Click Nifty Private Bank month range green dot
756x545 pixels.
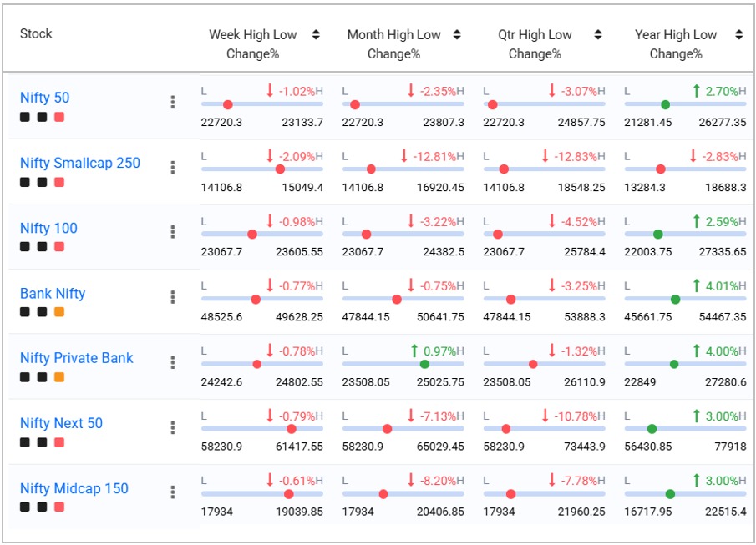click(x=424, y=364)
